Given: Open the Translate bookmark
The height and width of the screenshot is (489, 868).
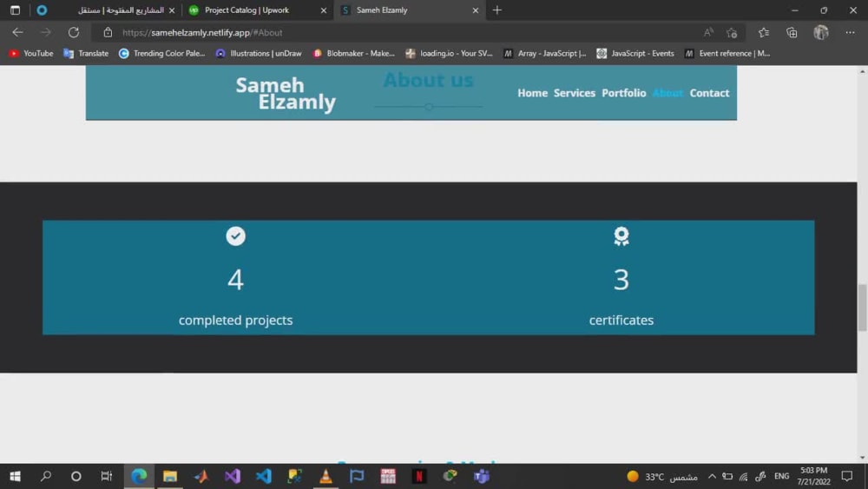Looking at the screenshot, I should pos(86,53).
